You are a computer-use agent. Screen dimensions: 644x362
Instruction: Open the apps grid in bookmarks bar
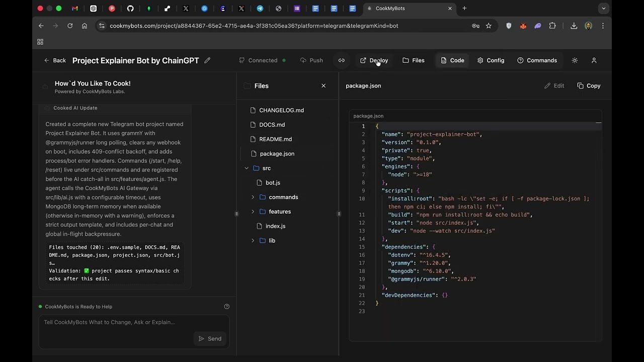click(40, 42)
